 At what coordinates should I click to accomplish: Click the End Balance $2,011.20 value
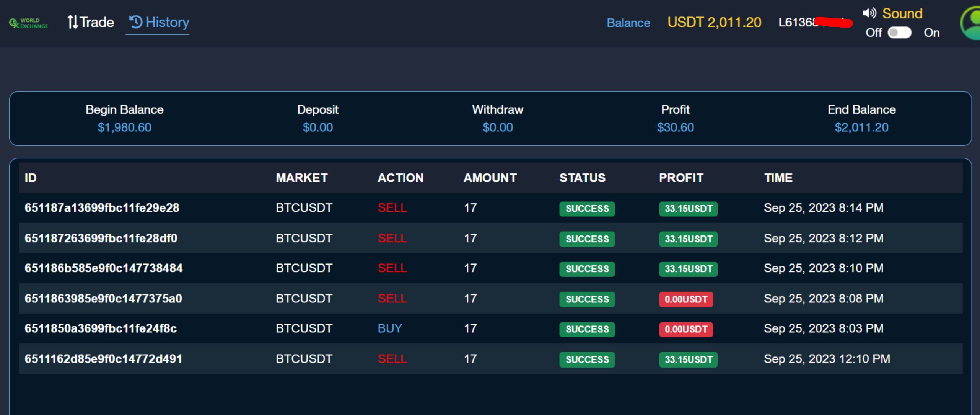[x=861, y=127]
